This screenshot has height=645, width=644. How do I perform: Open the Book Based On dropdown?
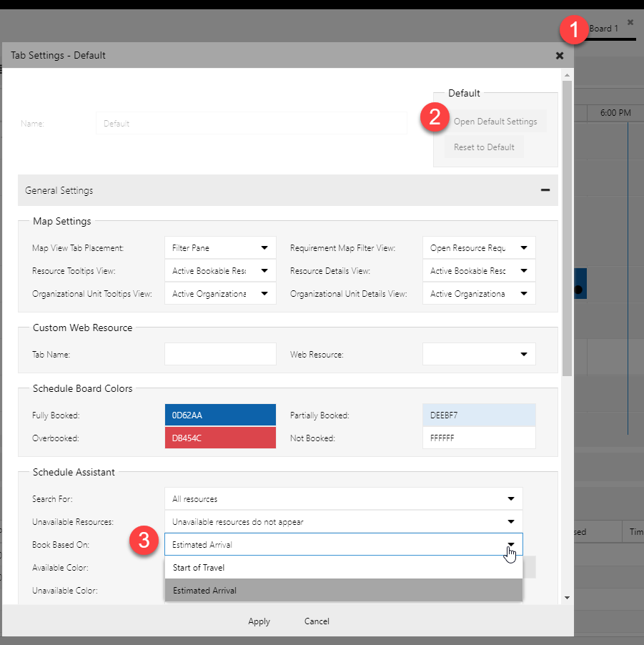tap(511, 544)
